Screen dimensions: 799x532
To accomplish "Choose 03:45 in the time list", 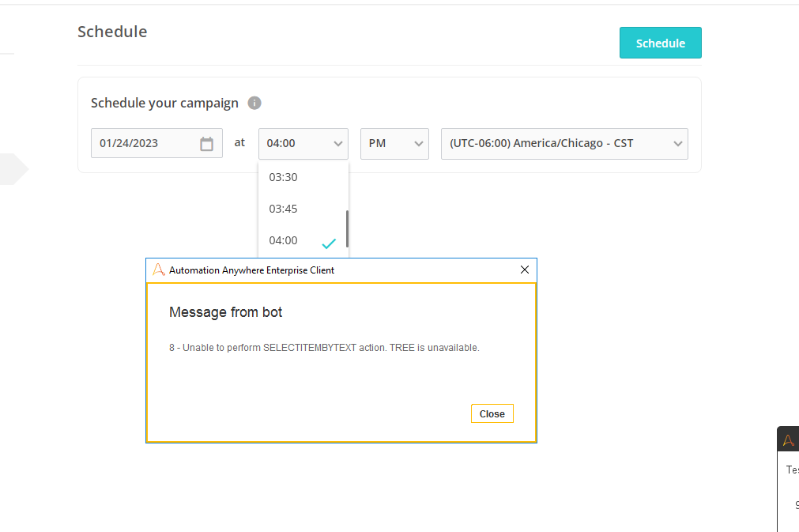I will click(x=303, y=209).
